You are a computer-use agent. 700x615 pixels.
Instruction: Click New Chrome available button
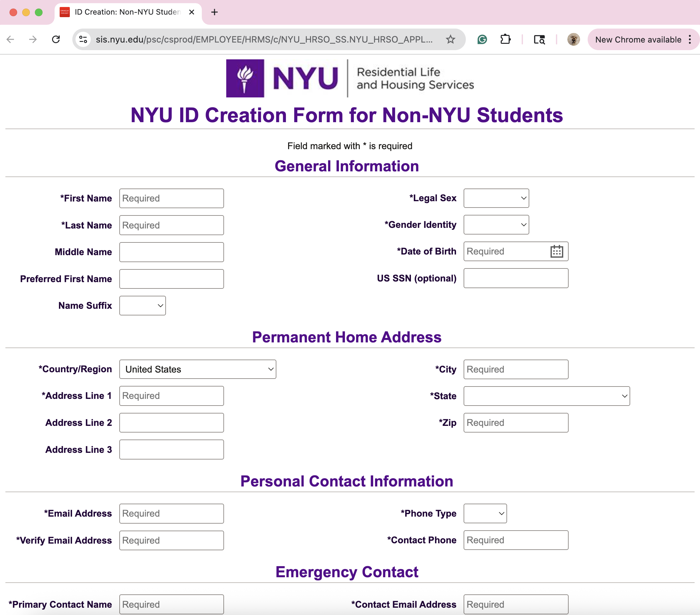point(638,39)
